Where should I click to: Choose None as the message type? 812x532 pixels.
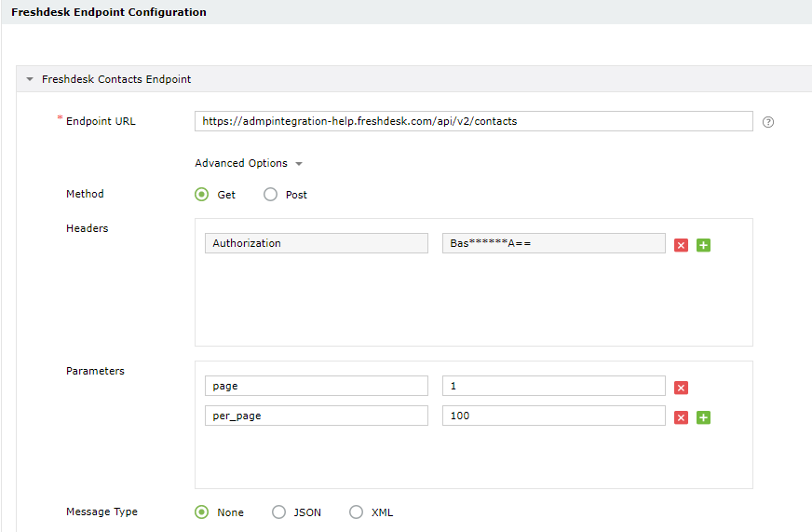point(201,512)
